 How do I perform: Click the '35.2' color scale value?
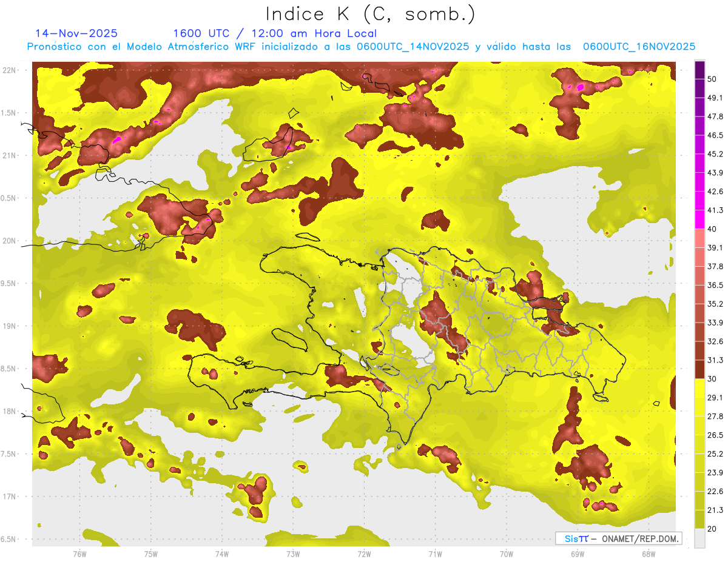pos(715,304)
